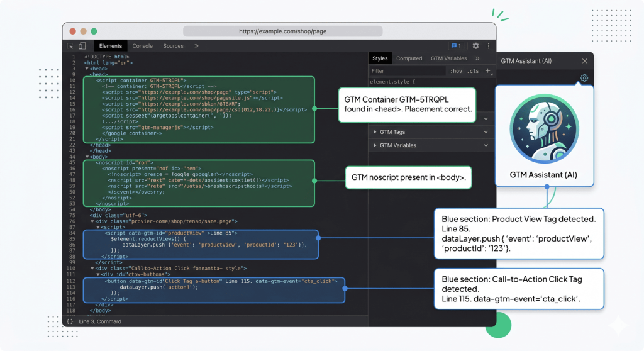The width and height of the screenshot is (644, 351).
Task: Open the DevTools three-dot menu
Action: click(x=488, y=46)
